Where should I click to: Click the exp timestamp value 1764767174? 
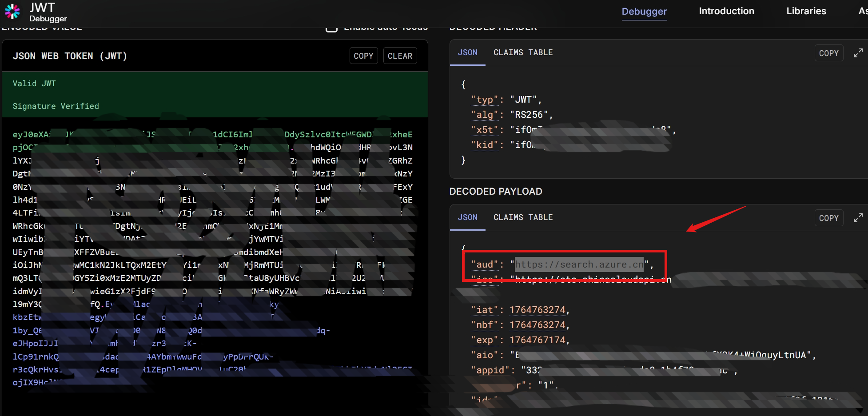[x=537, y=340]
